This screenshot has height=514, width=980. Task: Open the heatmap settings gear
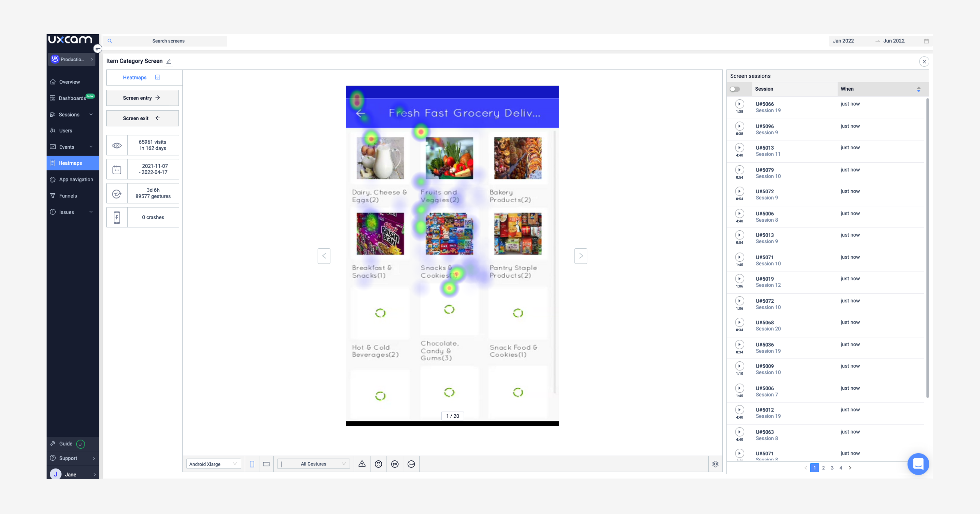tap(715, 464)
